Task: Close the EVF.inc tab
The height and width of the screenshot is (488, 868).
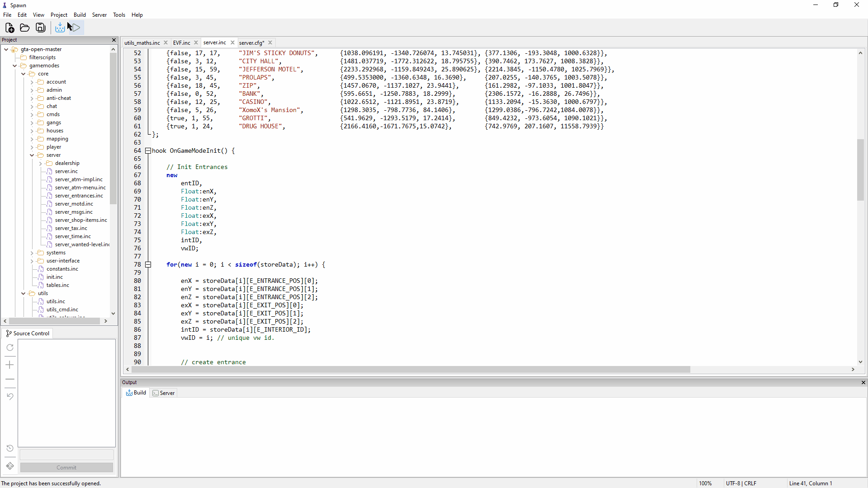Action: (x=196, y=42)
